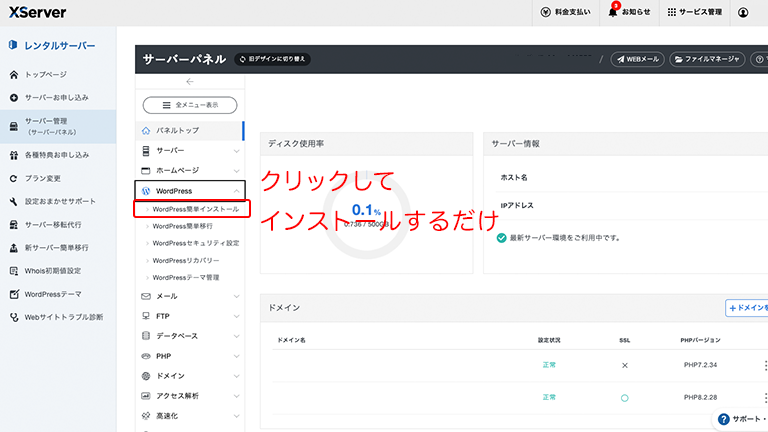Open 設定おまかせサポート

point(60,201)
